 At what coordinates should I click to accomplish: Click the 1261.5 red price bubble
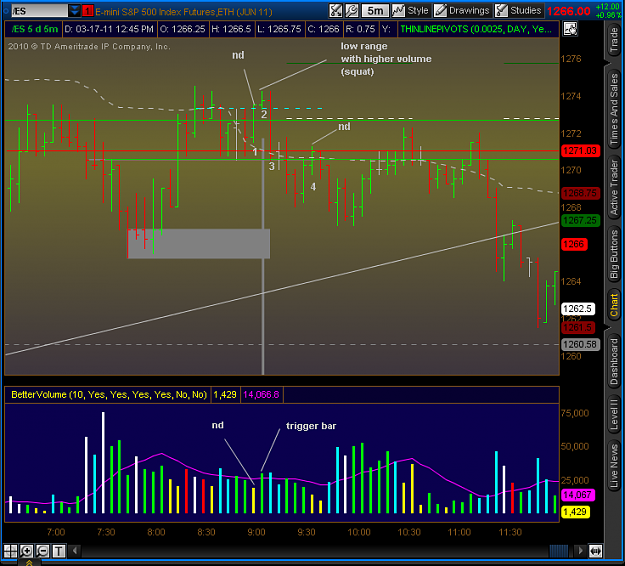[578, 328]
